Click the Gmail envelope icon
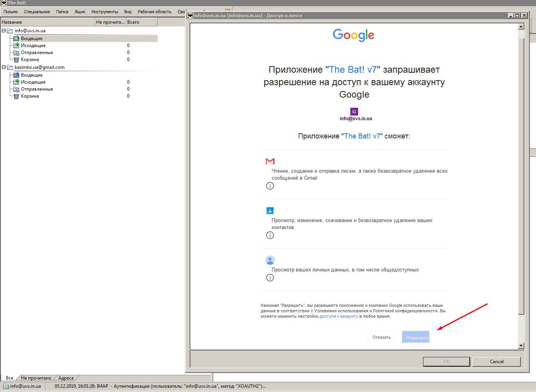 pos(270,161)
